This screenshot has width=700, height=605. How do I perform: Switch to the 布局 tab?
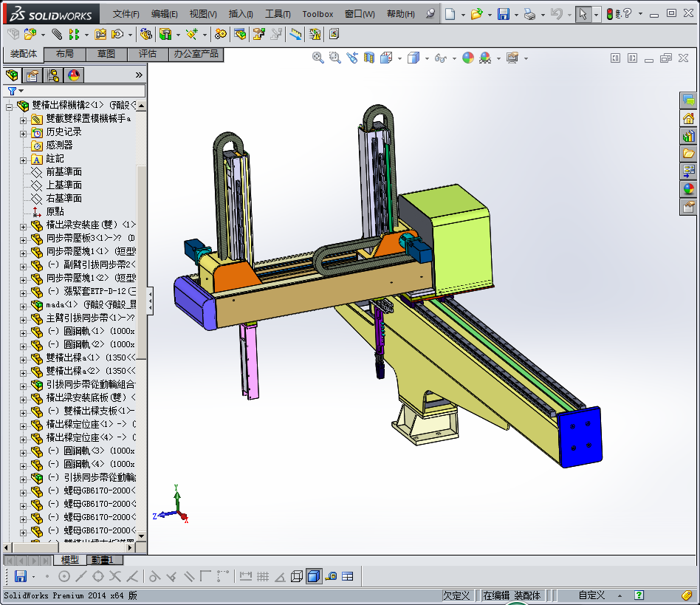pyautogui.click(x=65, y=54)
